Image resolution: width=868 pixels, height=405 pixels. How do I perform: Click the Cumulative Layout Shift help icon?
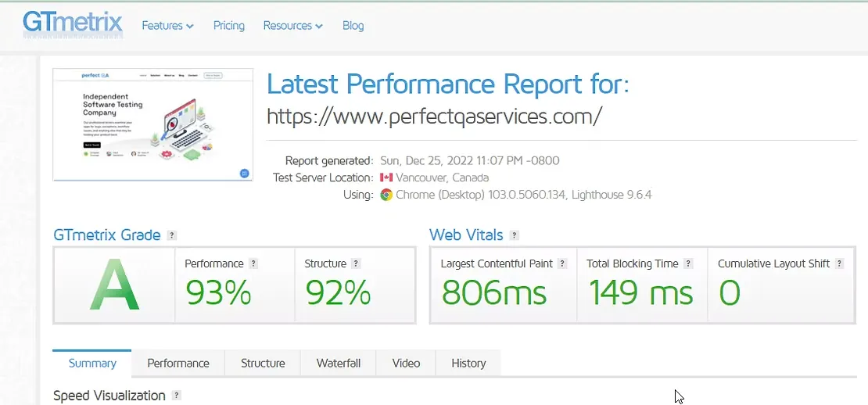tap(839, 264)
